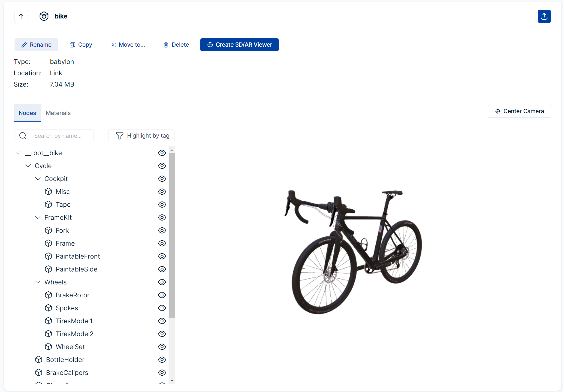The height and width of the screenshot is (392, 564).
Task: Click the filter funnel icon in Highlight by tag
Action: 120,136
